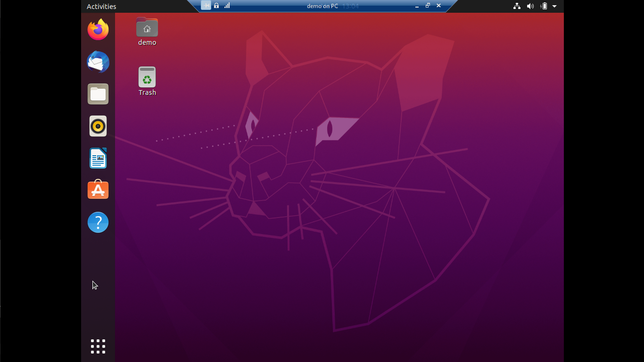Restore down the viewer window
Screen dimensions: 644x362
pos(428,6)
